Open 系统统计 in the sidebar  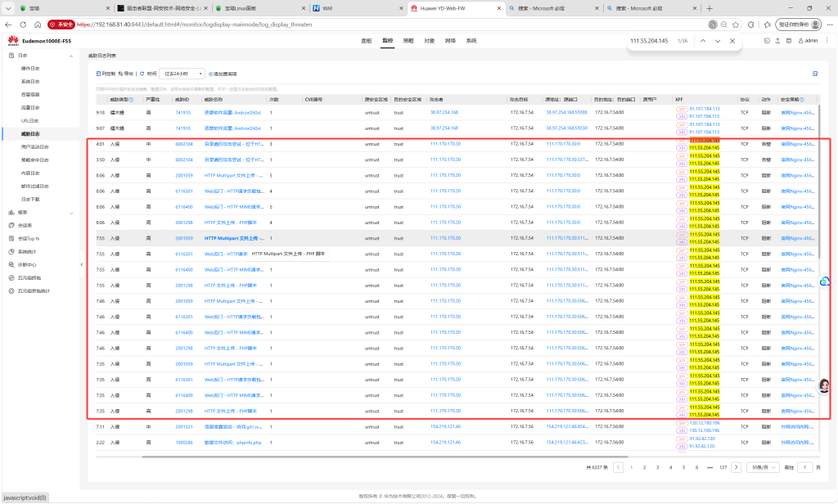27,252
